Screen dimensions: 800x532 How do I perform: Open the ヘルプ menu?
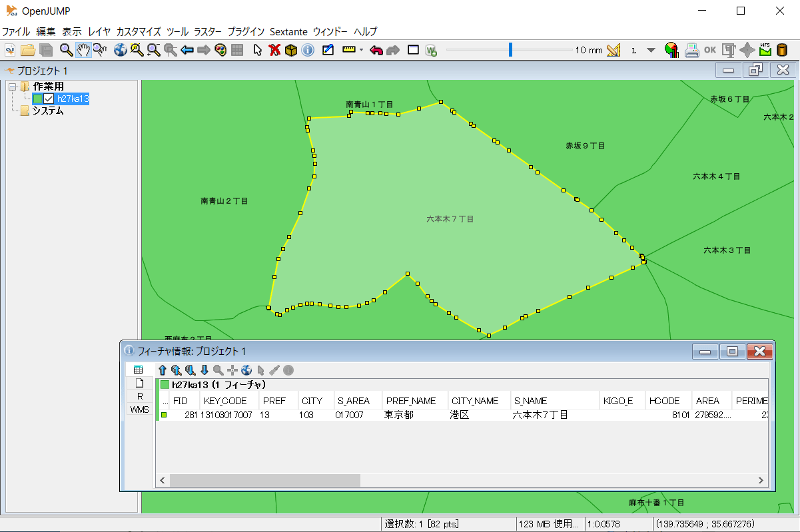pyautogui.click(x=366, y=31)
